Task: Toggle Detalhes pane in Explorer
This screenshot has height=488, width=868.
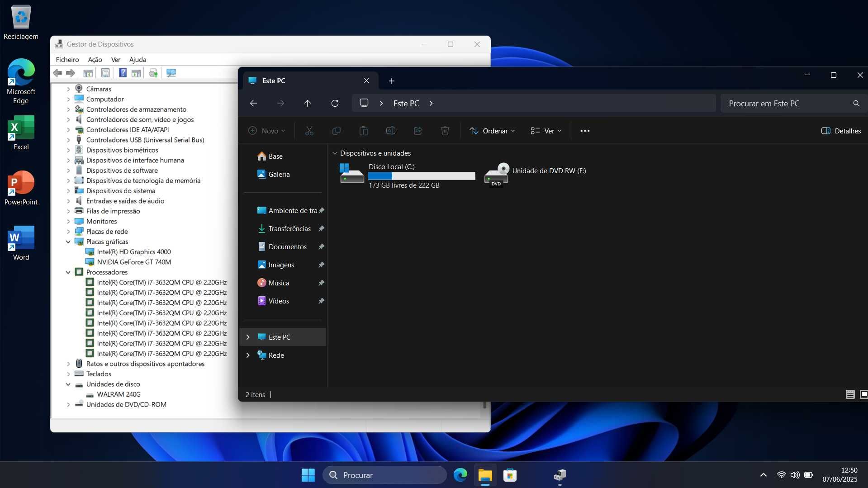Action: coord(841,131)
